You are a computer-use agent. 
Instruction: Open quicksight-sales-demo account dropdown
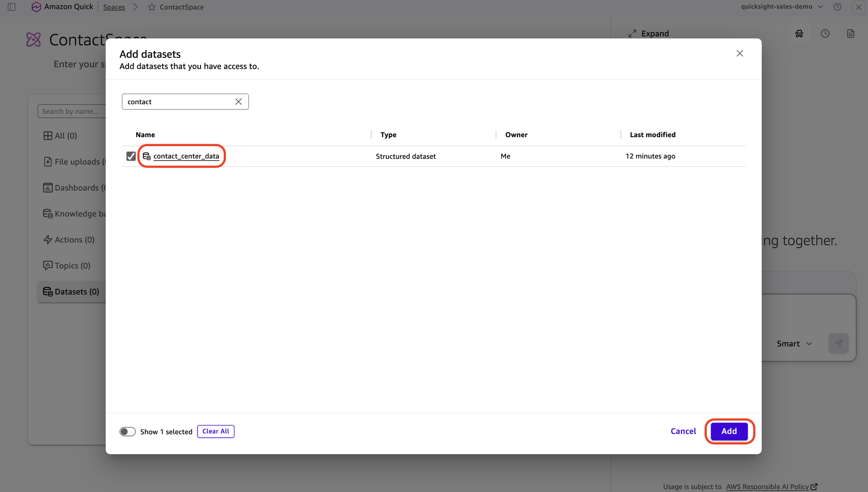[x=782, y=7]
